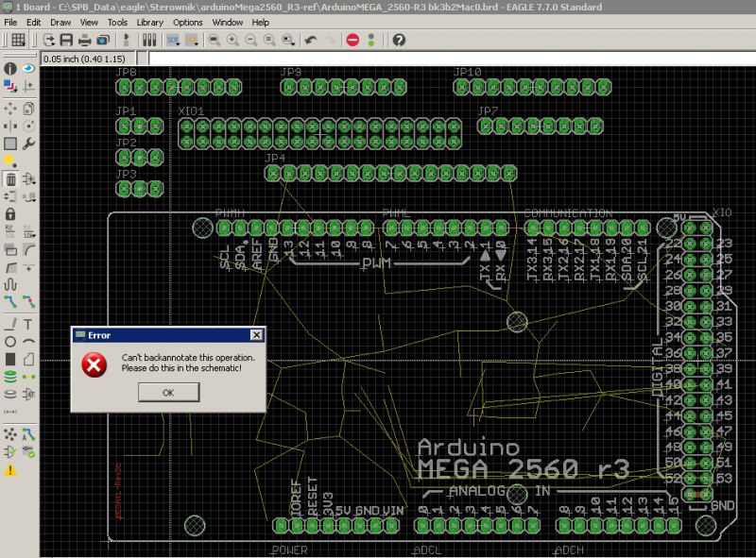The height and width of the screenshot is (558, 756).
Task: Click the Zoom to fit icon
Action: click(215, 40)
